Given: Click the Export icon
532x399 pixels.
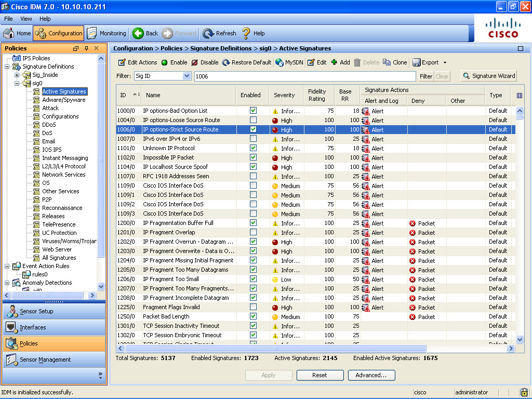Looking at the screenshot, I should (x=416, y=62).
